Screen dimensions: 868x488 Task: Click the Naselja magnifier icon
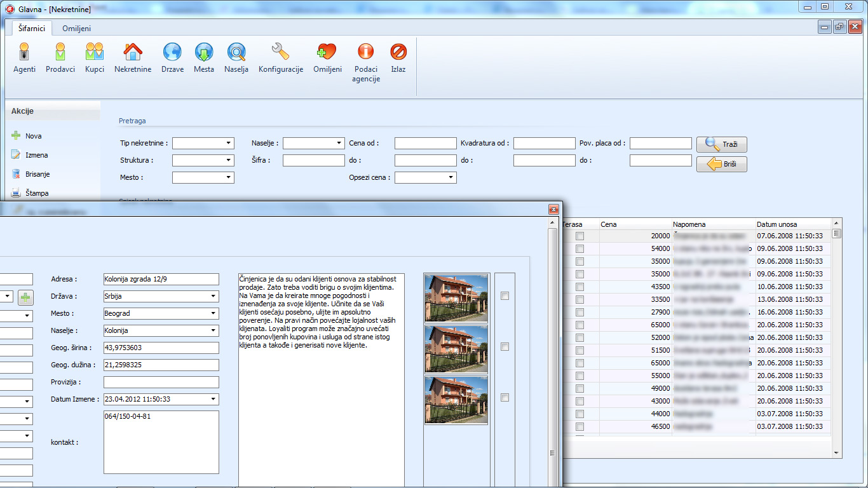tap(236, 52)
